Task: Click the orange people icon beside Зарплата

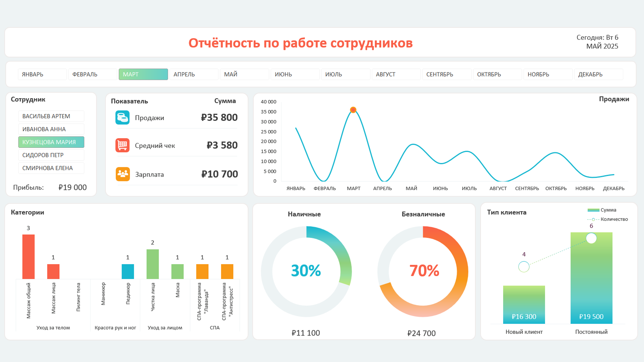Action: pos(123,174)
